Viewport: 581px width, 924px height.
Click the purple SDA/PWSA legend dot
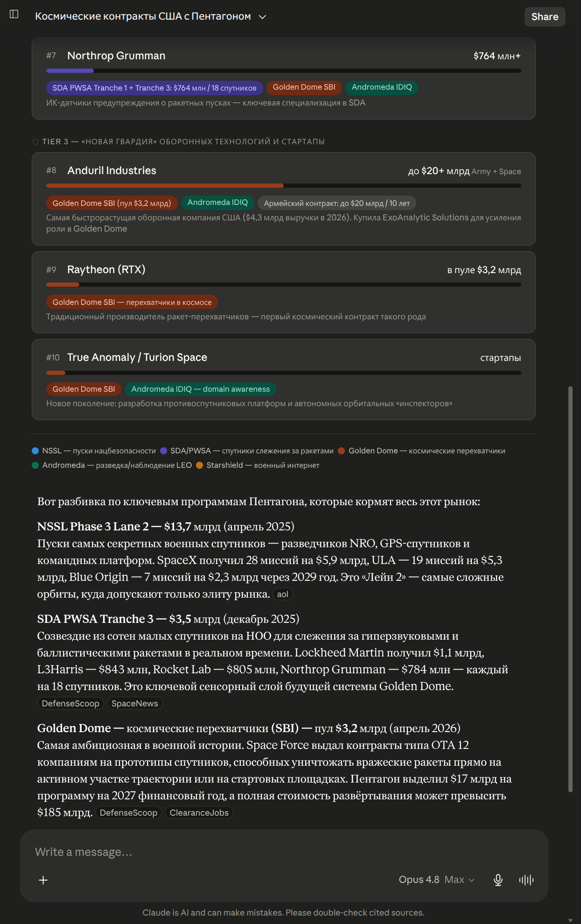click(163, 451)
